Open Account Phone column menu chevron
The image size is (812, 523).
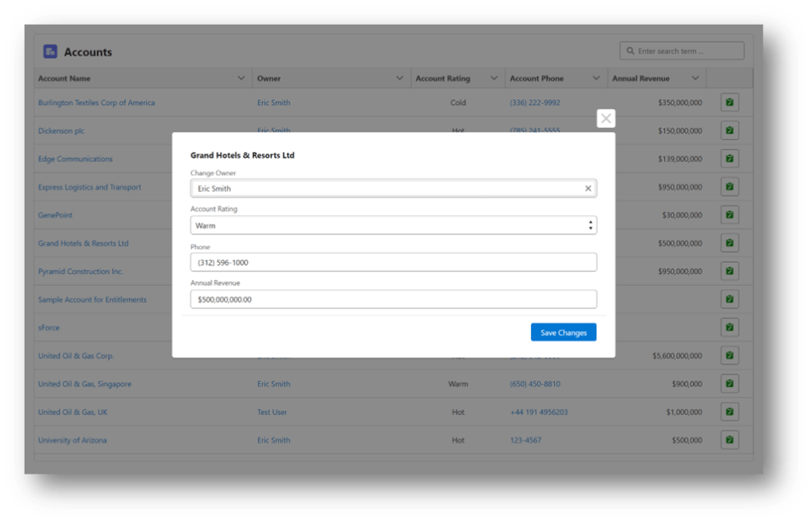[x=596, y=79]
